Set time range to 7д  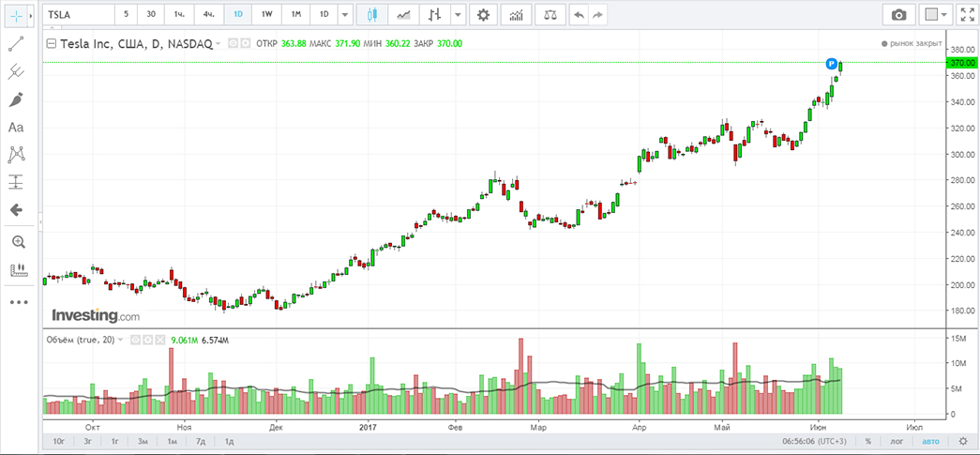point(201,441)
